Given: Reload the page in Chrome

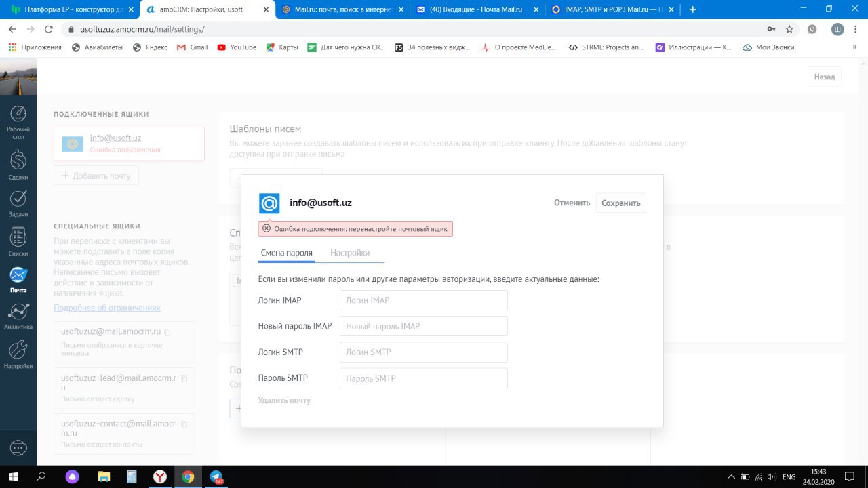Looking at the screenshot, I should (x=48, y=30).
